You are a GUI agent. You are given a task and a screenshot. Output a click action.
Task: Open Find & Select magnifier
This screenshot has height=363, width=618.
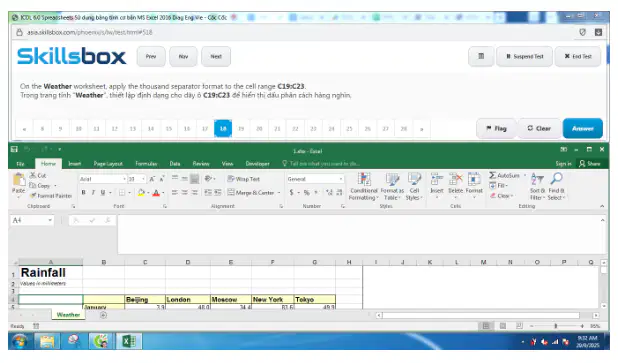click(556, 186)
